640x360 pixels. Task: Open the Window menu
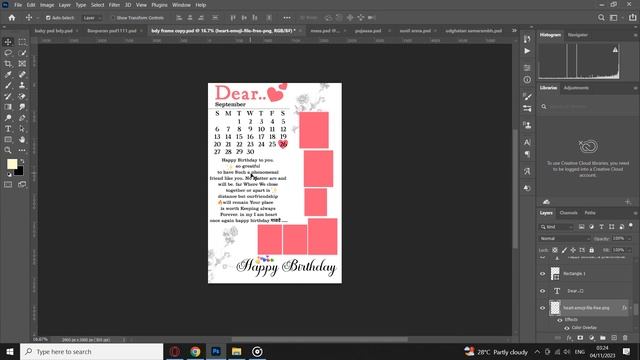181,5
